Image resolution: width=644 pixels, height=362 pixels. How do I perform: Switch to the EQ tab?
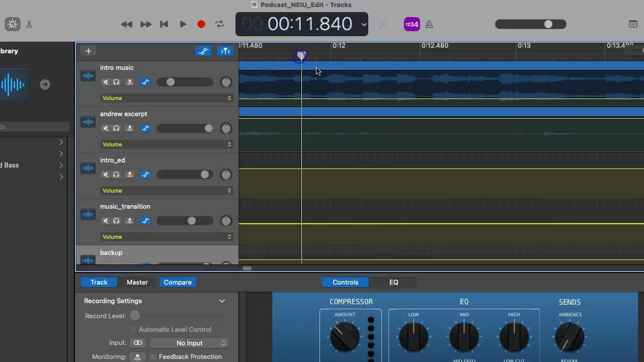tap(393, 283)
